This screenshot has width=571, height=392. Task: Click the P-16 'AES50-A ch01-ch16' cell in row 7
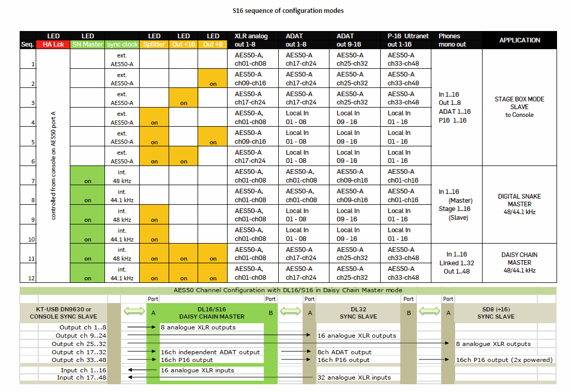(405, 175)
